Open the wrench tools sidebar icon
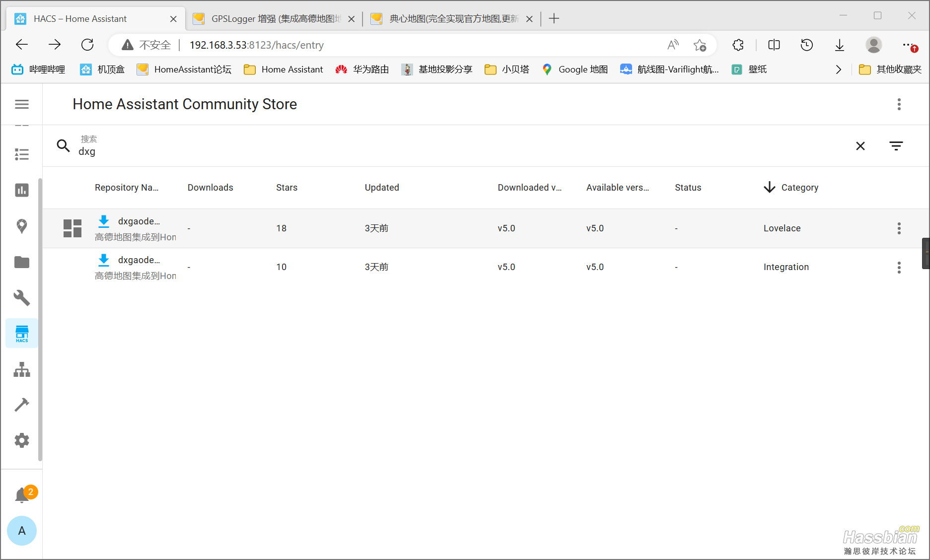 click(22, 297)
